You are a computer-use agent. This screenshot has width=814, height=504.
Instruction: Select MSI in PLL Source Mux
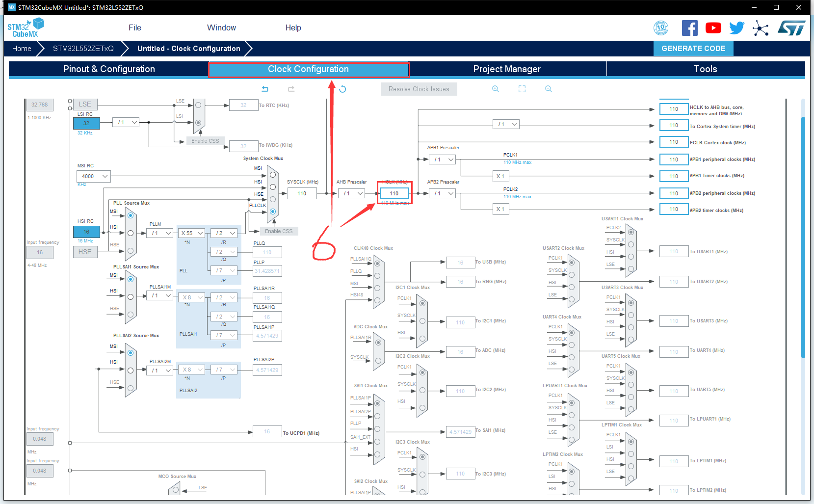pos(131,215)
